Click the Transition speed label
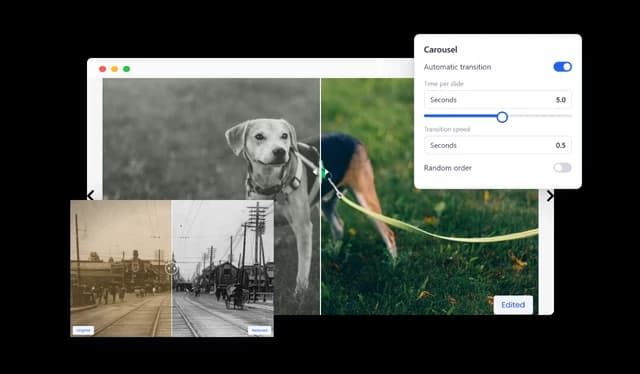Image resolution: width=640 pixels, height=374 pixels. coord(447,129)
